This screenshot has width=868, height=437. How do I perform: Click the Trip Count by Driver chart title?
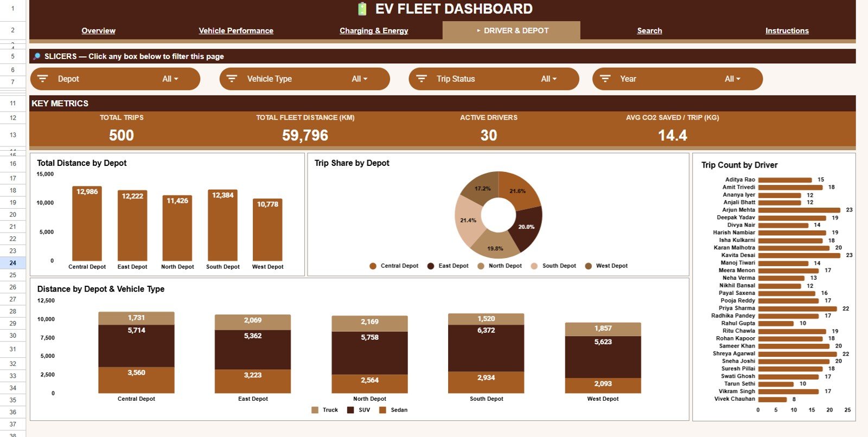739,165
